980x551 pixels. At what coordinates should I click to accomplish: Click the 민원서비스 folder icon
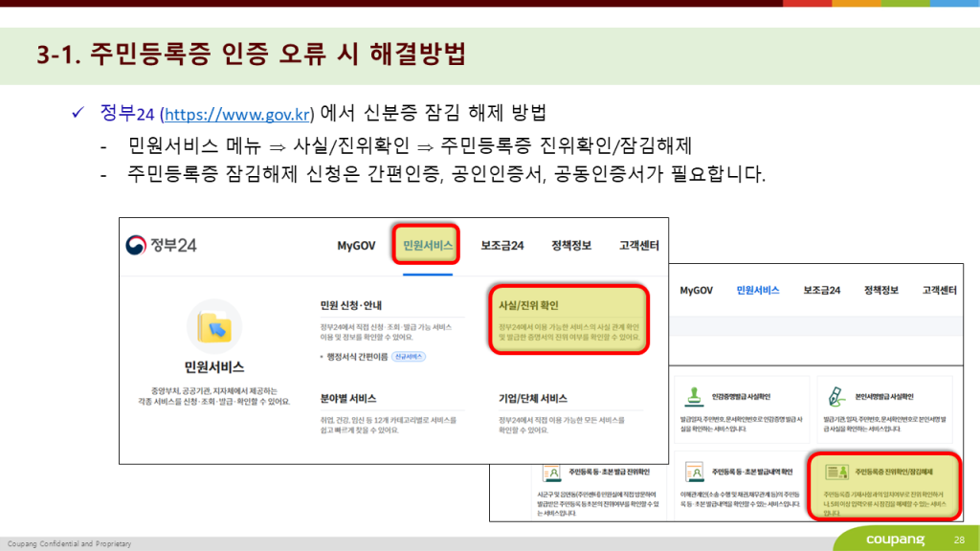pos(214,326)
